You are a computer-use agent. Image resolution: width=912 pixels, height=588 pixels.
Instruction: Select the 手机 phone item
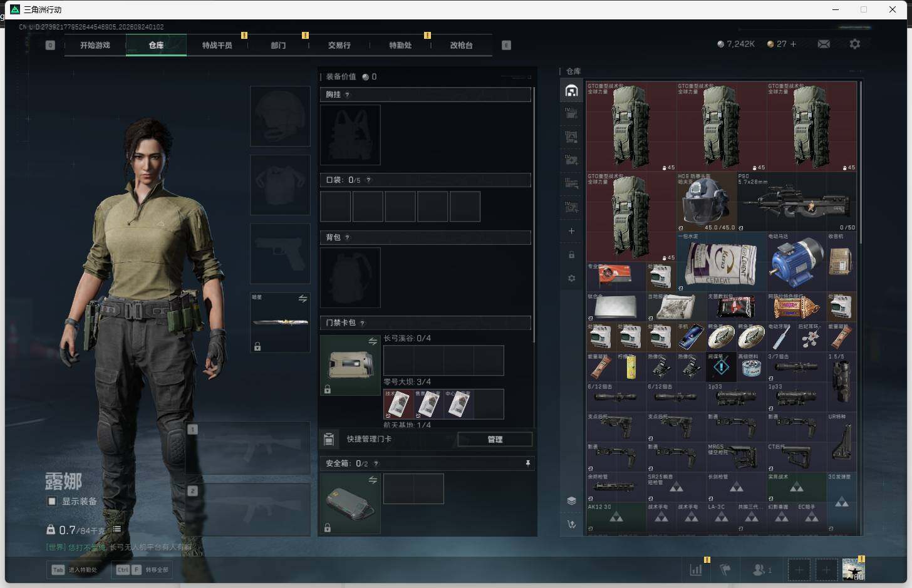[x=692, y=337]
